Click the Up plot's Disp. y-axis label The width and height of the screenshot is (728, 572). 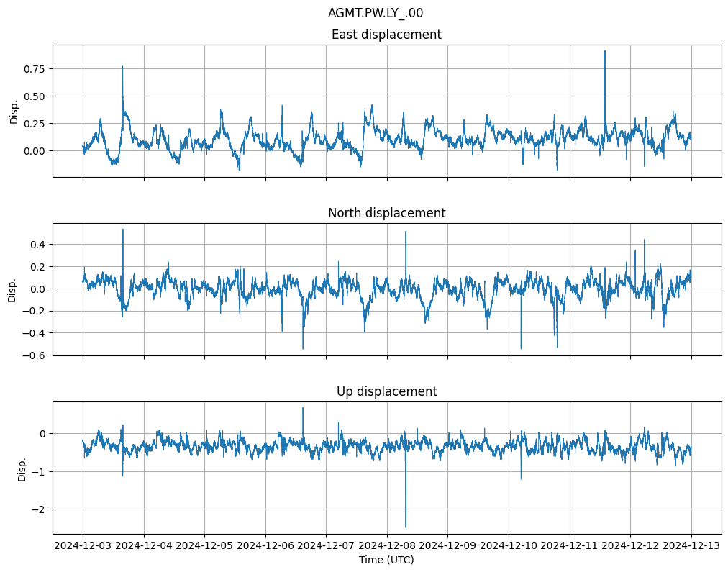click(22, 468)
